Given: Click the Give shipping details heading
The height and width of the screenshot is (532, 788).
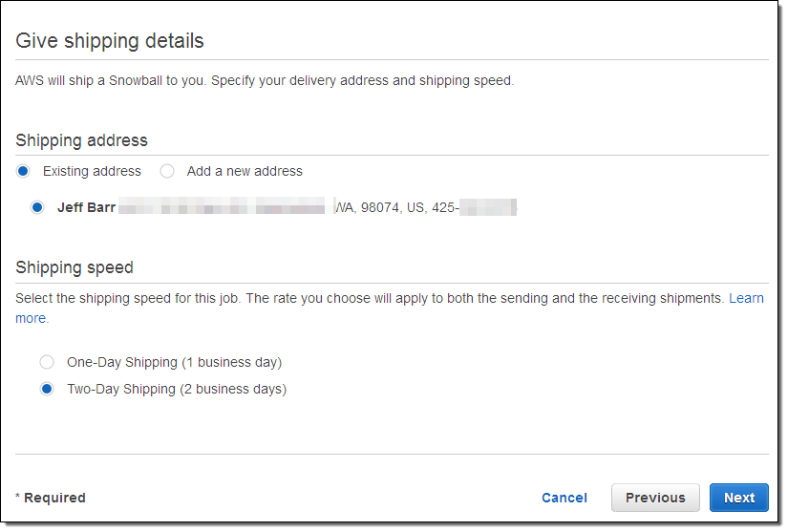Looking at the screenshot, I should [x=110, y=41].
